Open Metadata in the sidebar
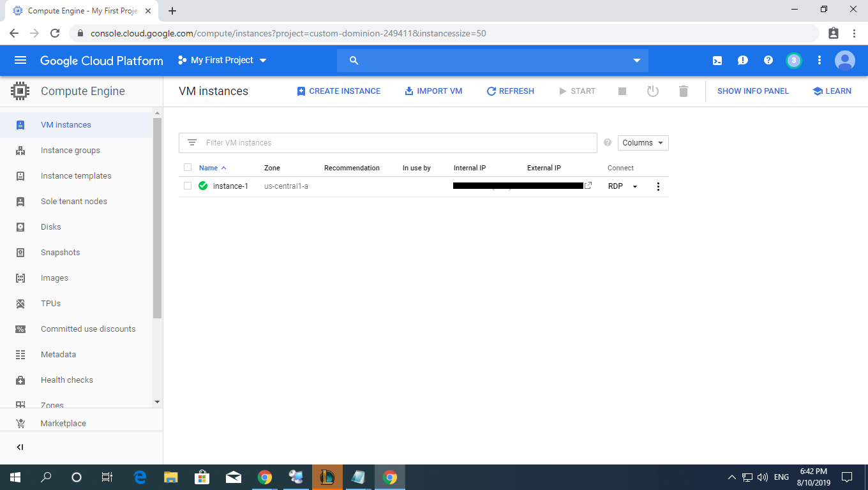Image resolution: width=868 pixels, height=490 pixels. point(77,355)
